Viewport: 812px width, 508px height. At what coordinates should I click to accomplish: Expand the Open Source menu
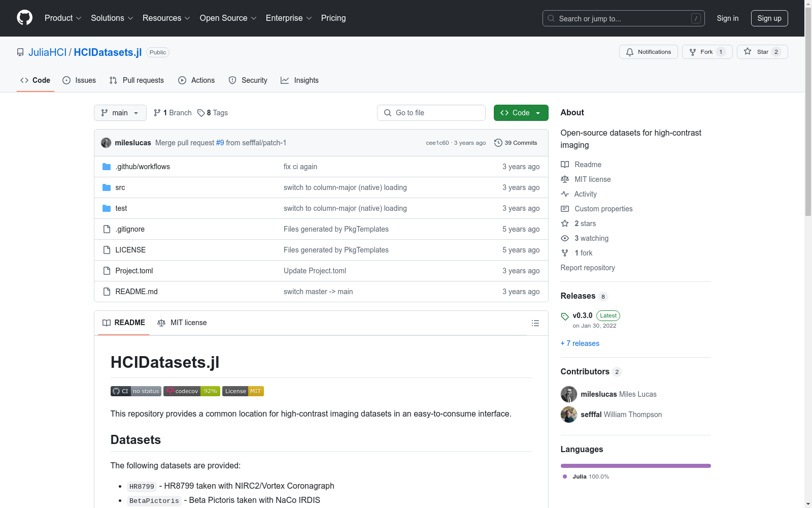pyautogui.click(x=228, y=18)
